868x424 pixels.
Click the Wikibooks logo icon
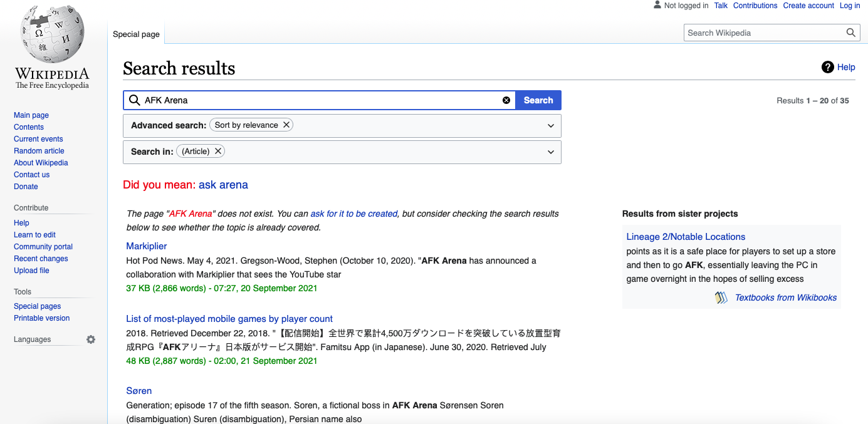tap(721, 298)
